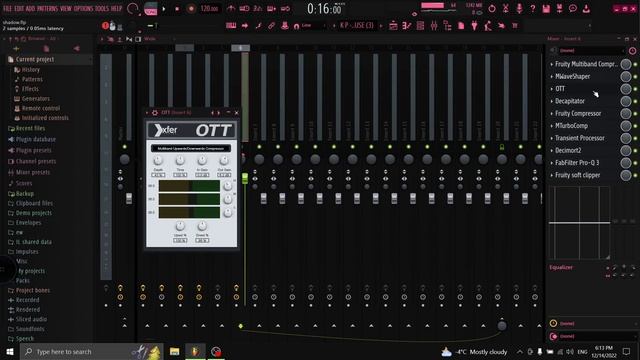Viewport: 640px width, 360px height.
Task: Toggle the metronome icon
Action: tap(231, 8)
